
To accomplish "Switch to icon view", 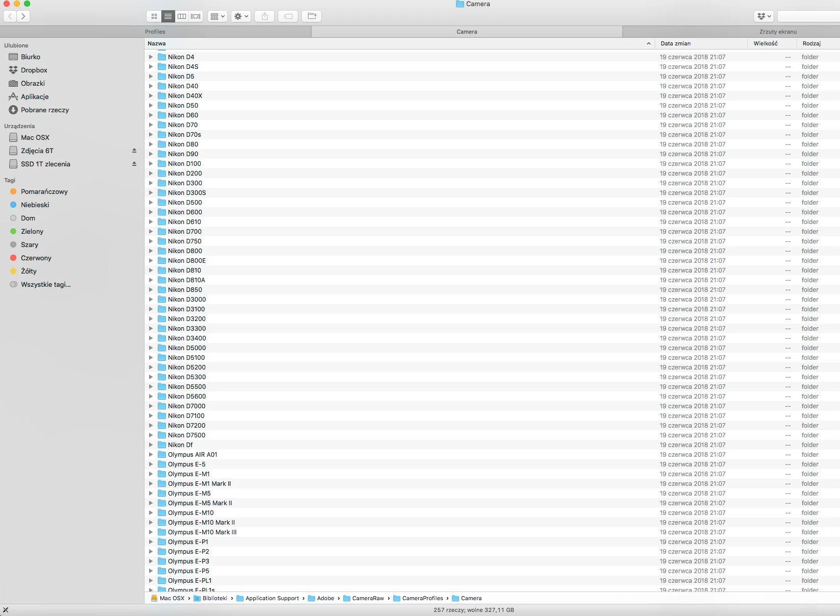I will [x=154, y=16].
